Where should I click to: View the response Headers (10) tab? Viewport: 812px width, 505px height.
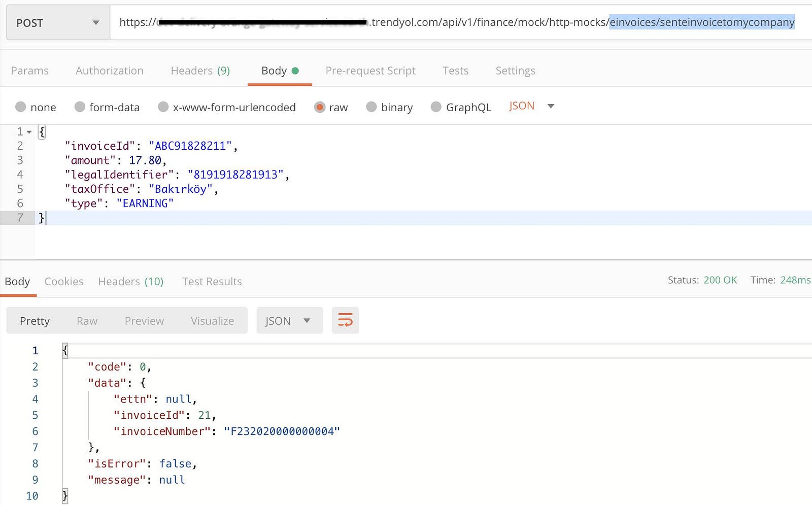pos(131,281)
